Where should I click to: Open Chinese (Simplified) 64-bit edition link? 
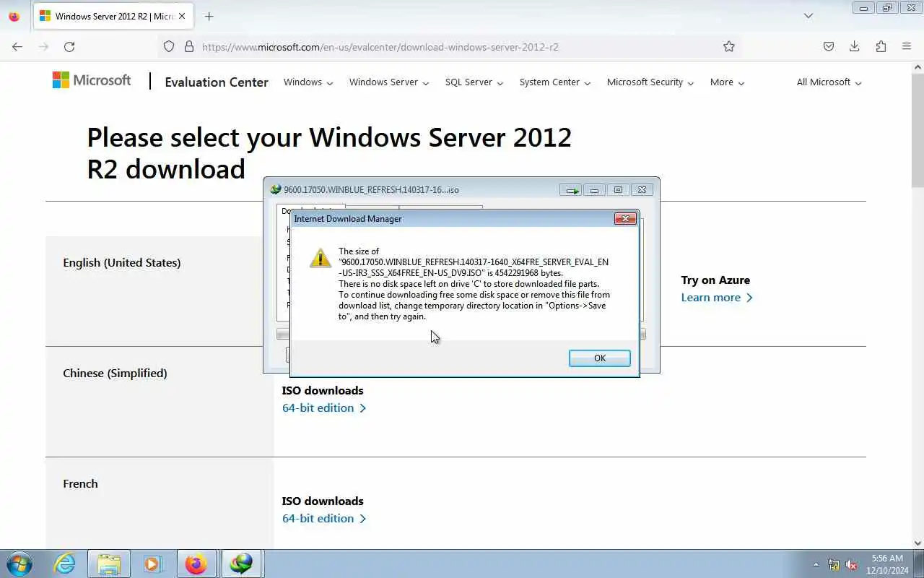(x=324, y=408)
